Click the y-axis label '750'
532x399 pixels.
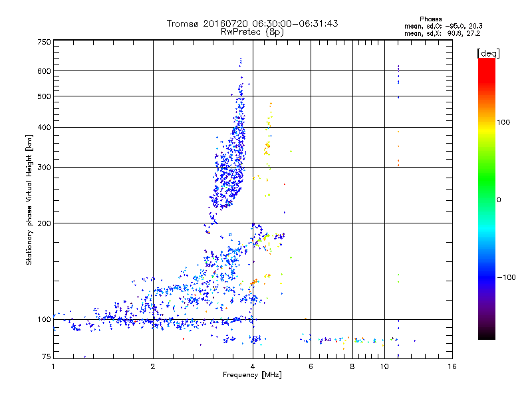tap(44, 42)
